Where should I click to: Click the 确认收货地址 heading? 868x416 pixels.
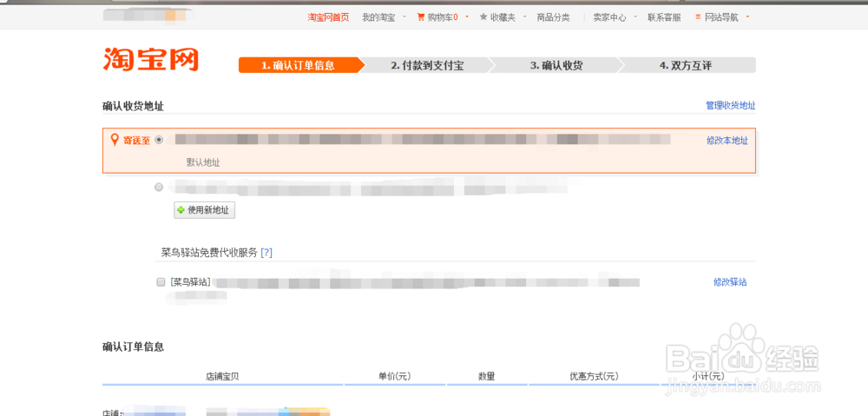tap(133, 106)
